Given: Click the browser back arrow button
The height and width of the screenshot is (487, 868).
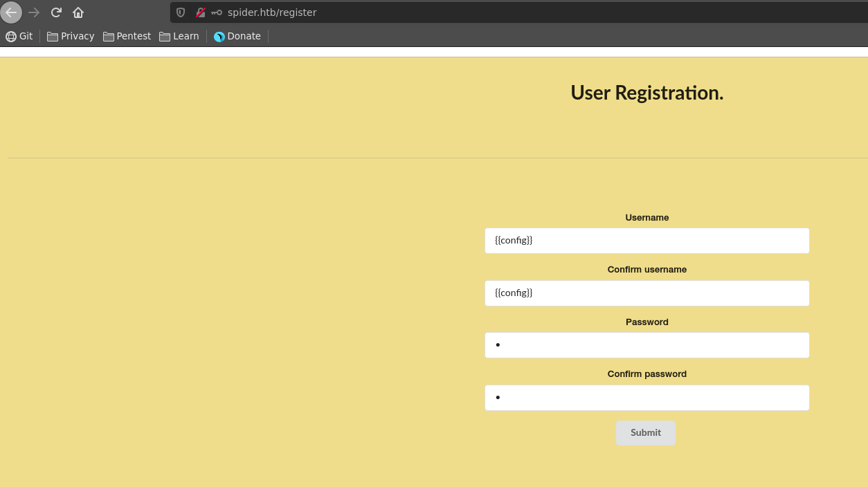Looking at the screenshot, I should pyautogui.click(x=11, y=12).
